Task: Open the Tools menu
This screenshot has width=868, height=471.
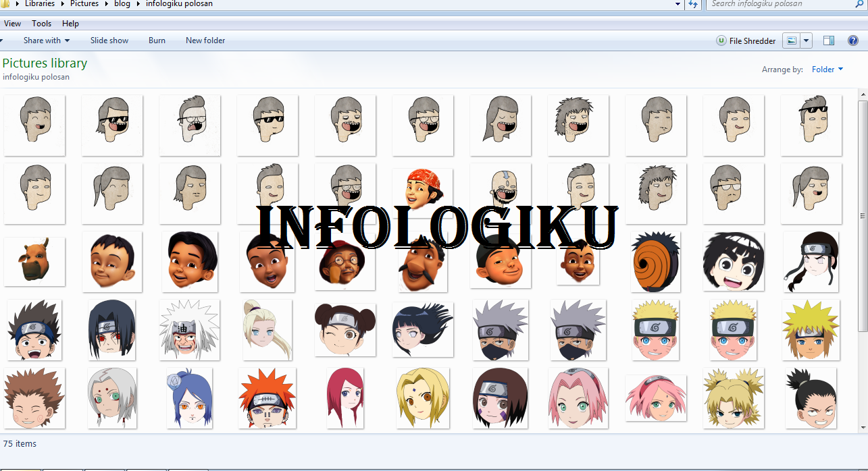Action: click(41, 24)
